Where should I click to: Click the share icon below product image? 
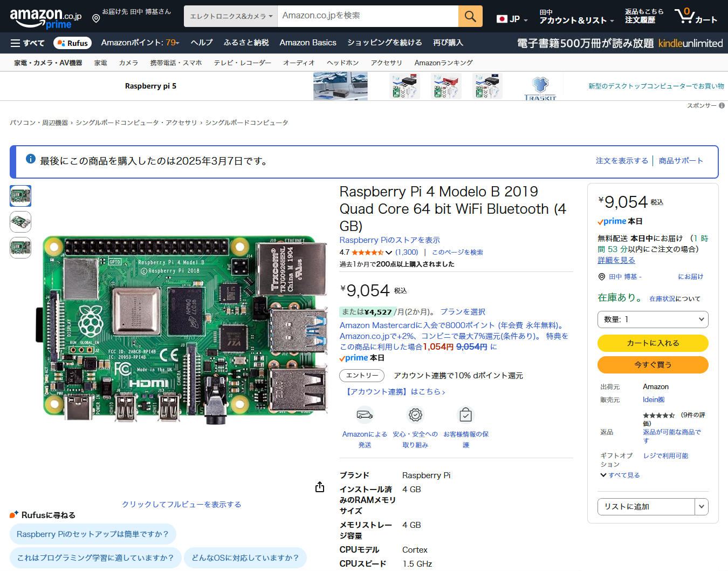(320, 487)
